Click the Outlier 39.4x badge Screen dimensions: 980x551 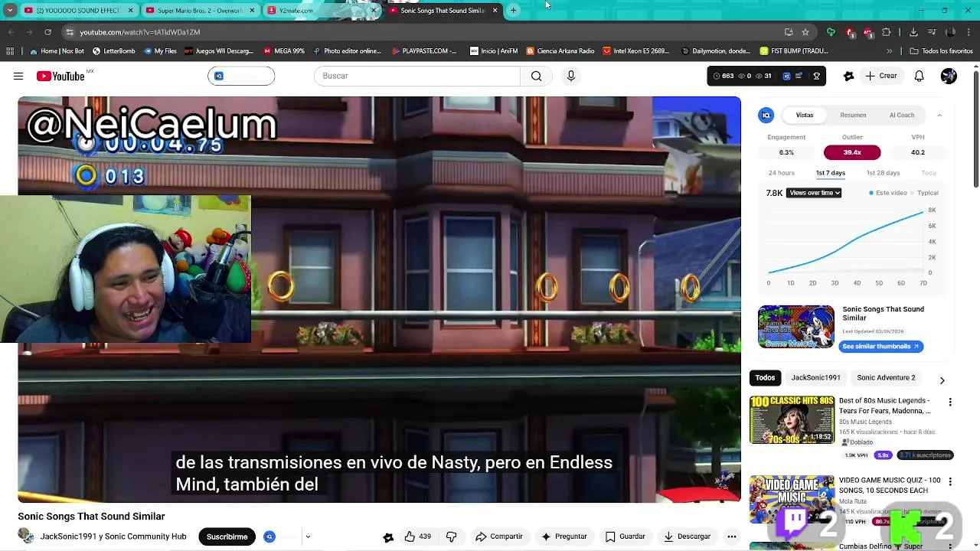click(x=852, y=152)
